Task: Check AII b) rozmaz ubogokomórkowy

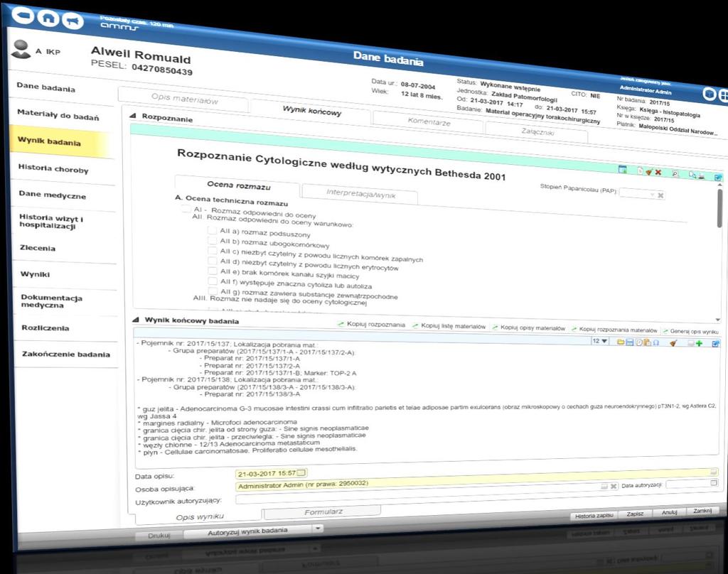Action: pyautogui.click(x=212, y=240)
